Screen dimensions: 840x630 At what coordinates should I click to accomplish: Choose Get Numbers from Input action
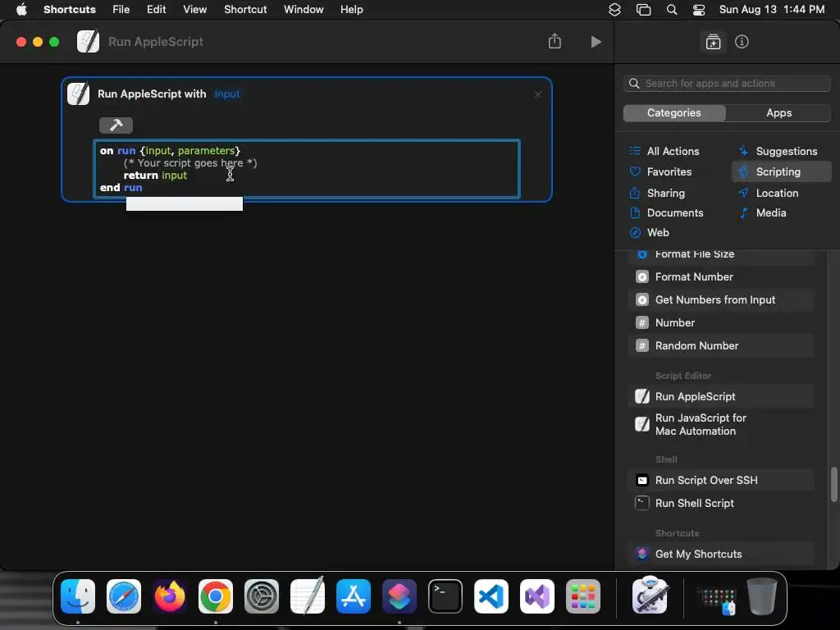[x=720, y=300]
